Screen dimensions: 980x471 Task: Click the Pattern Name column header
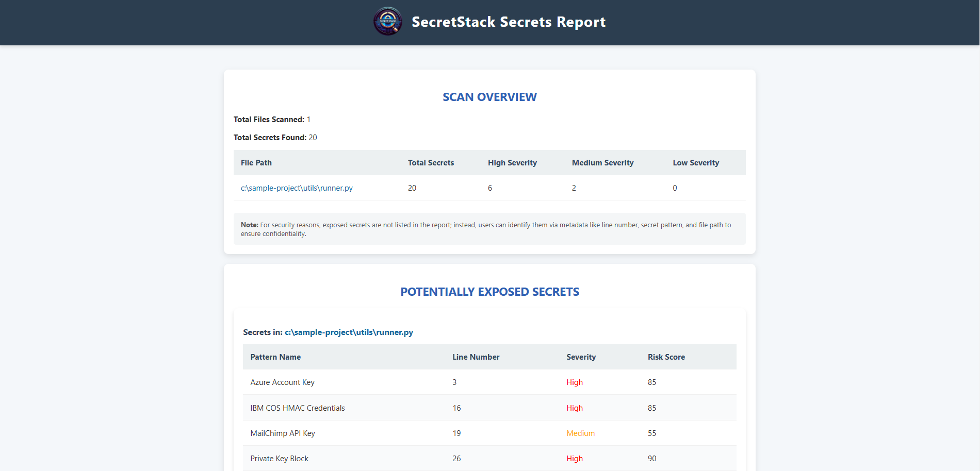(x=275, y=357)
